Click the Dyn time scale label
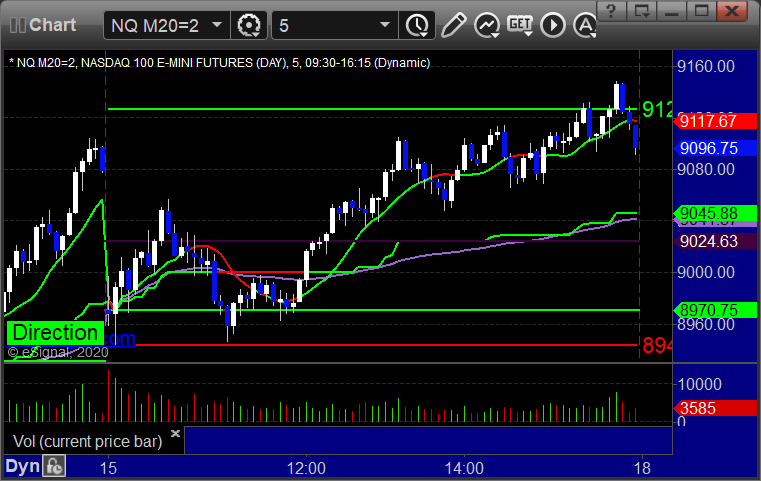 coord(22,466)
